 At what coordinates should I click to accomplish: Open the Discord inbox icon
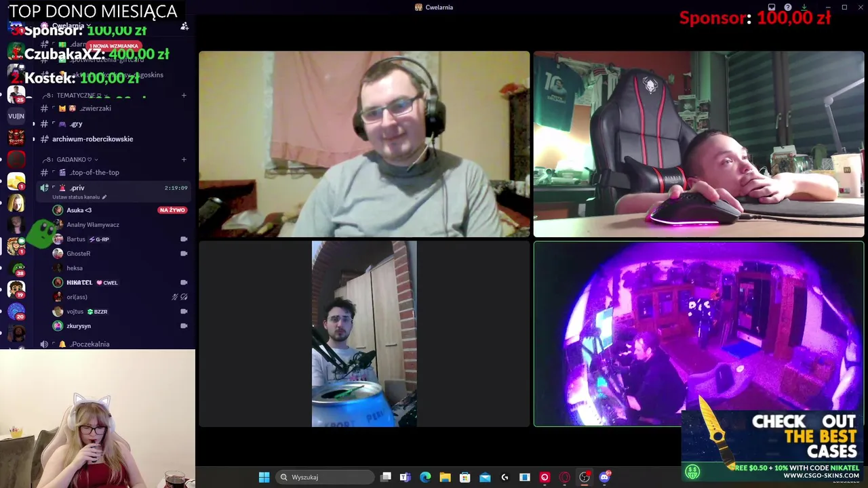tap(772, 7)
